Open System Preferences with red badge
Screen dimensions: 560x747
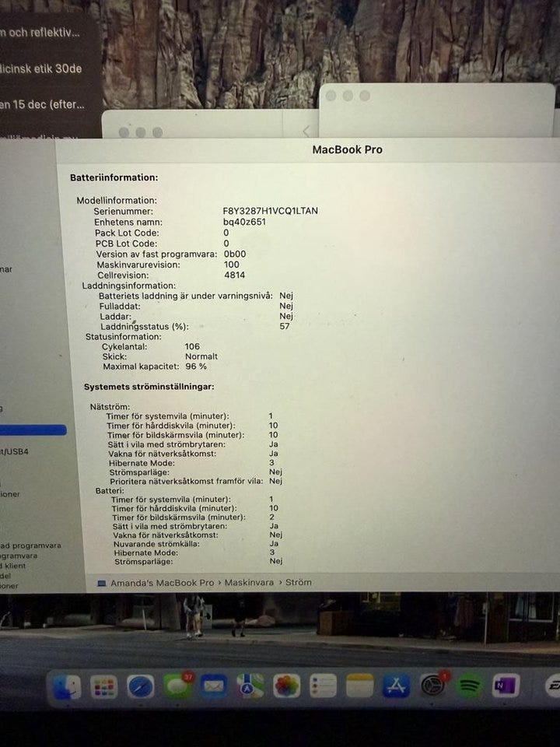pyautogui.click(x=433, y=685)
